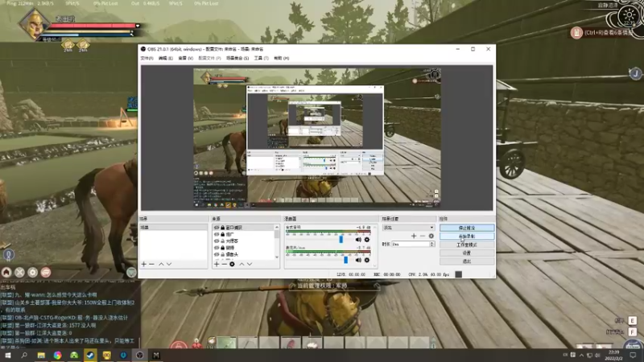Open the 场景集合(S) menu
The image size is (644, 362).
237,58
